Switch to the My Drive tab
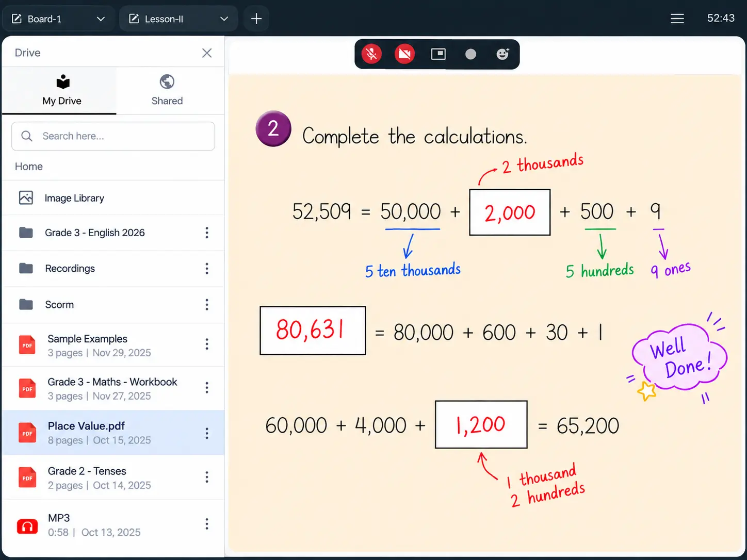Image resolution: width=747 pixels, height=560 pixels. point(59,90)
